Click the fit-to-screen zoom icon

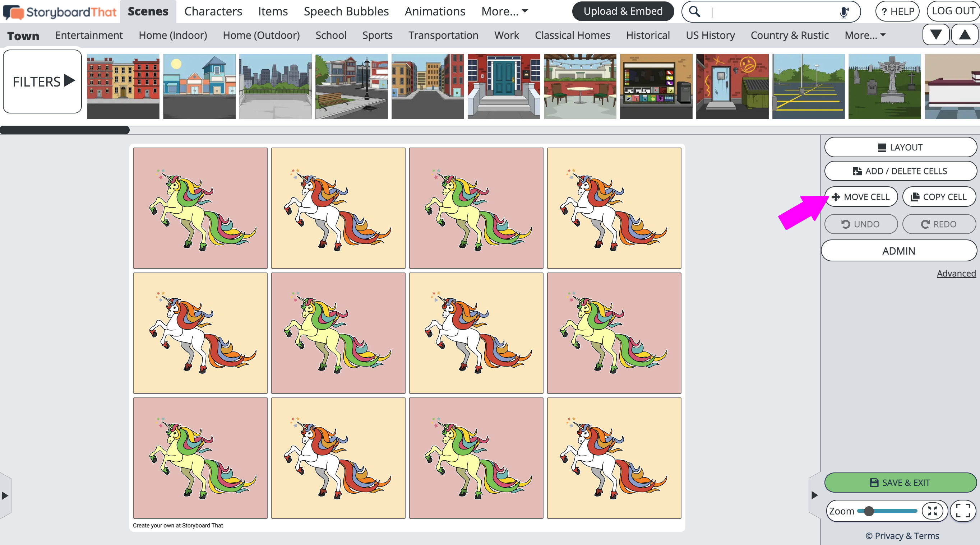pyautogui.click(x=932, y=511)
